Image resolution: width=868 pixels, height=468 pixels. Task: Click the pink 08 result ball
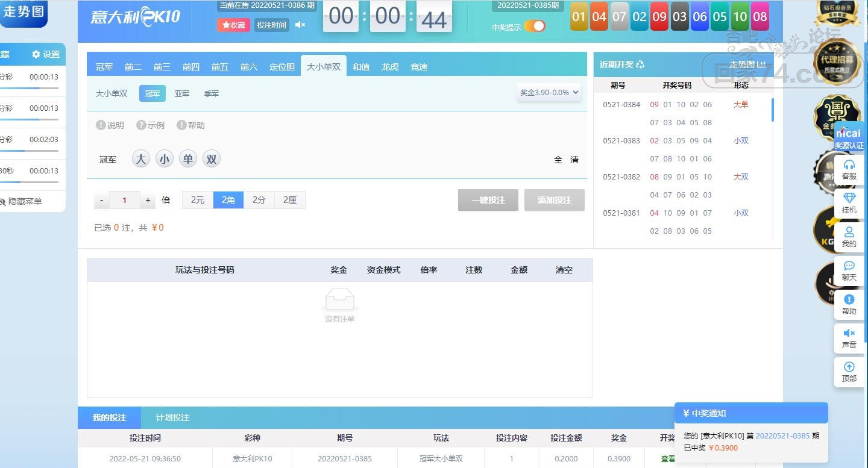coord(760,17)
